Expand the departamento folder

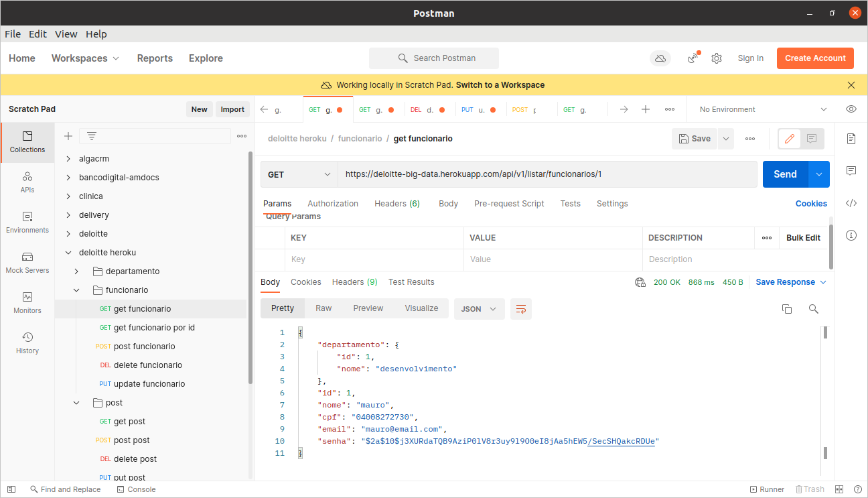(76, 271)
